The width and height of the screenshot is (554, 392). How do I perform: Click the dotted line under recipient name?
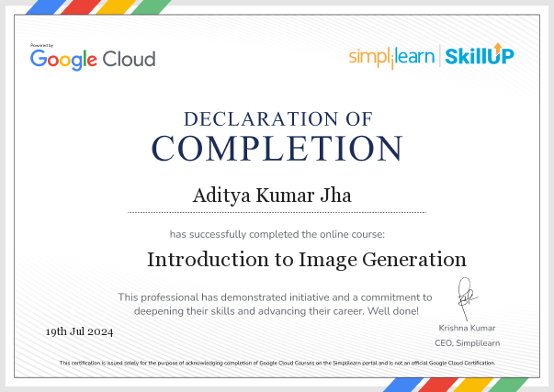[x=277, y=212]
